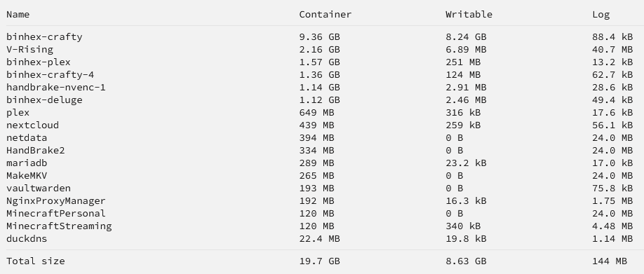
Task: Click the binhex-crafty-4 entry
Action: pos(50,75)
